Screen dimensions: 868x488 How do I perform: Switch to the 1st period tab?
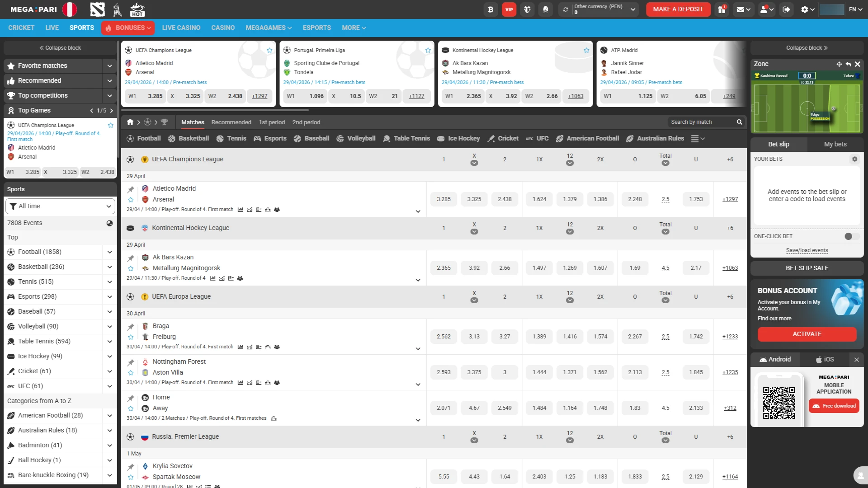(272, 122)
